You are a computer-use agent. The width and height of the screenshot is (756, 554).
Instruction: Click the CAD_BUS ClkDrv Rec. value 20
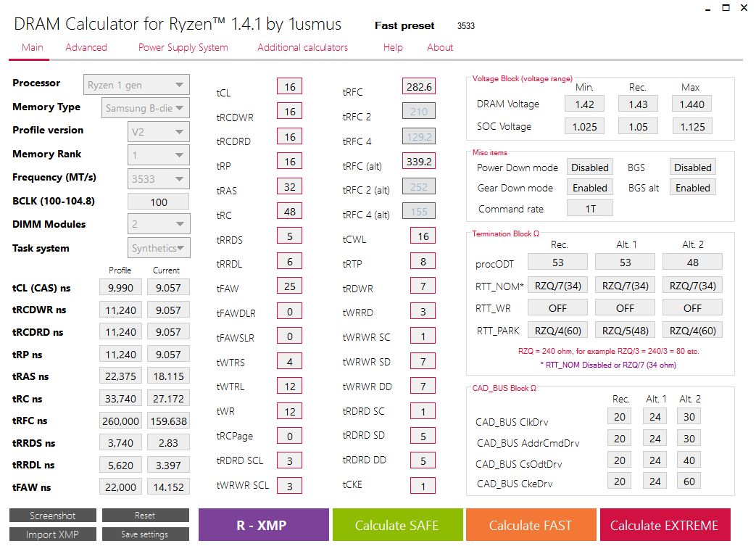(620, 416)
